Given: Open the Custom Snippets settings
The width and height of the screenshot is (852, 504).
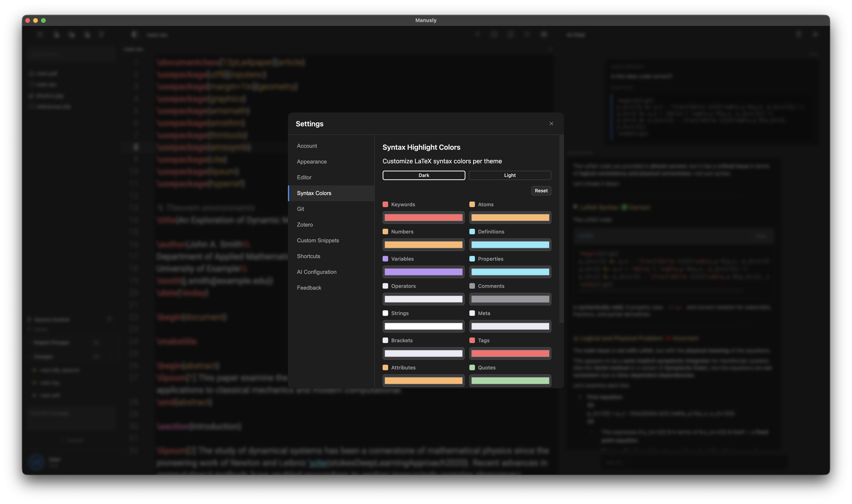Looking at the screenshot, I should click(317, 240).
